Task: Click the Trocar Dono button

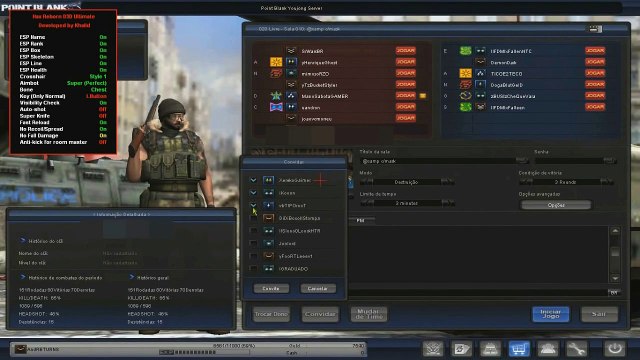Action: pyautogui.click(x=271, y=314)
